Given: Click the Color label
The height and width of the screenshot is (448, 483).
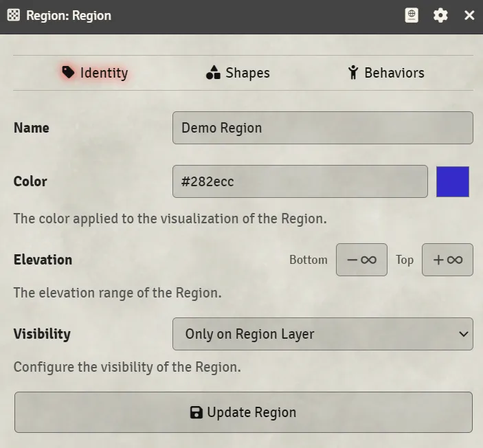Looking at the screenshot, I should coord(30,181).
